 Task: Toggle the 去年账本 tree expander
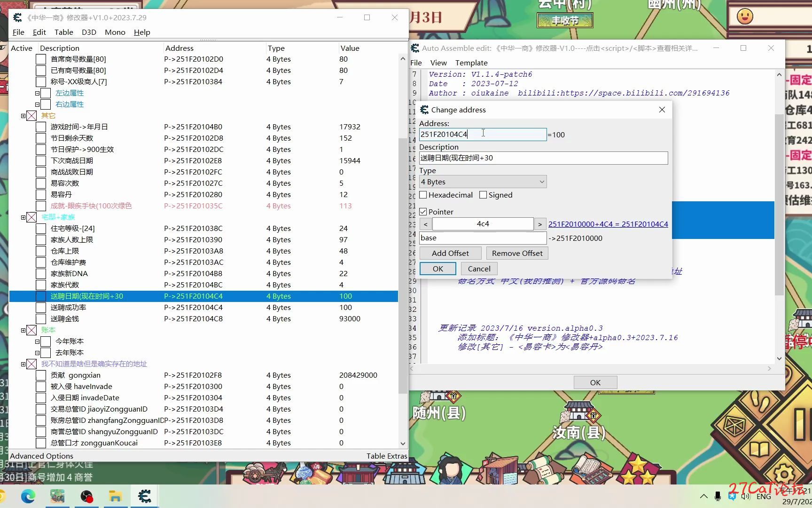pos(37,353)
